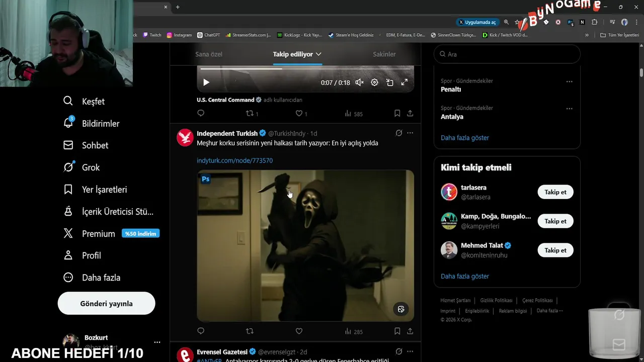Viewport: 644px width, 362px height.
Task: Follow tarlasera with Takip et
Action: 555,192
